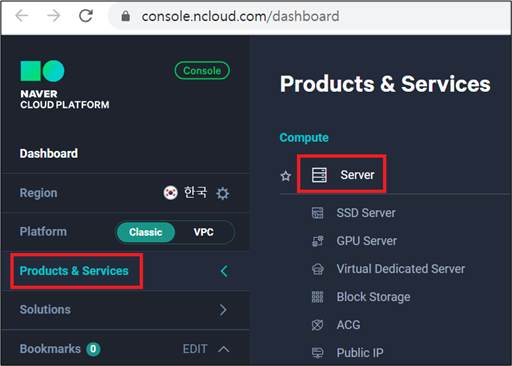Open the Bookmarks section label
The image size is (512, 366).
50,349
